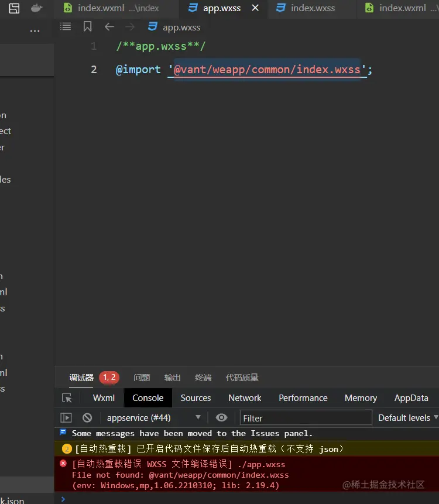
Task: Click the Issues panel info message icon
Action: coord(63,433)
